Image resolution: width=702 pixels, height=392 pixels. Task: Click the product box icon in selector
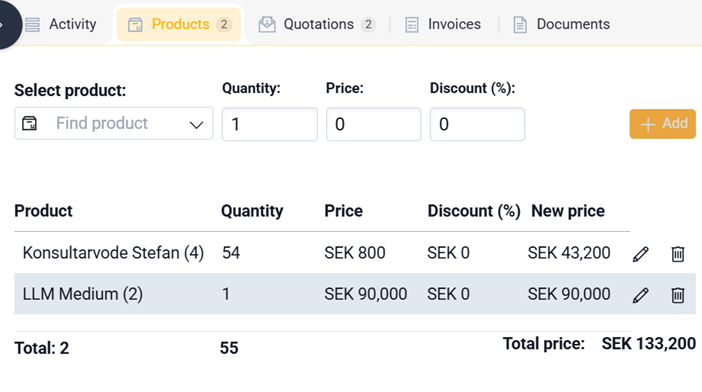coord(30,123)
